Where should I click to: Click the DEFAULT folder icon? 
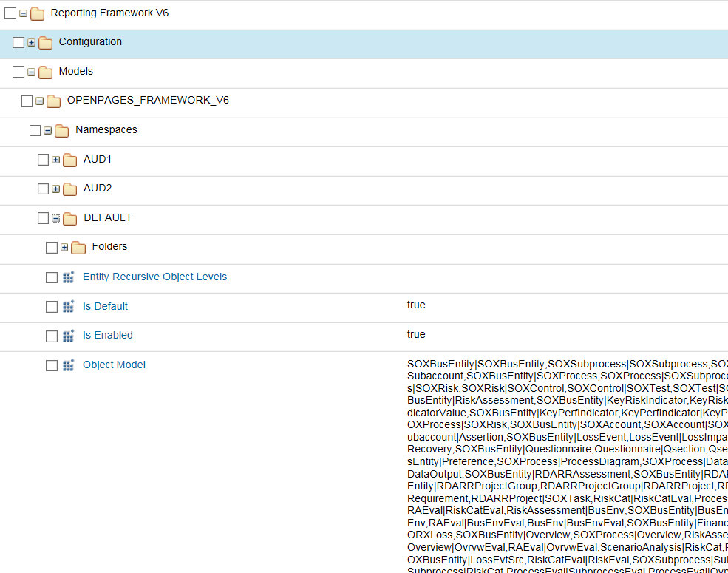pyautogui.click(x=70, y=218)
